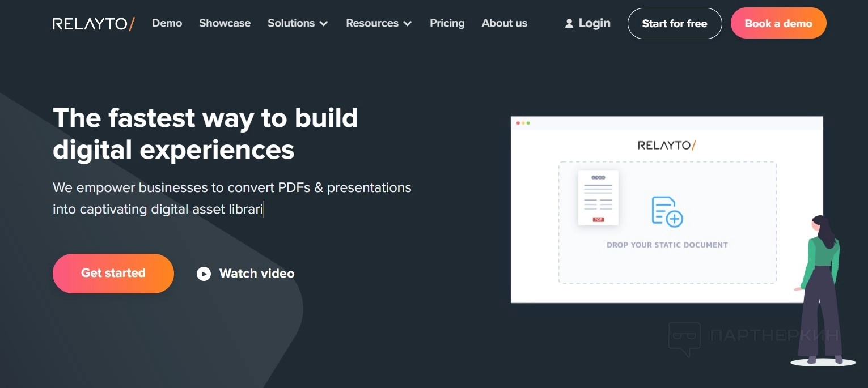Click the text 'We empower businesses to convert'
Image resolution: width=868 pixels, height=388 pixels.
(x=164, y=187)
